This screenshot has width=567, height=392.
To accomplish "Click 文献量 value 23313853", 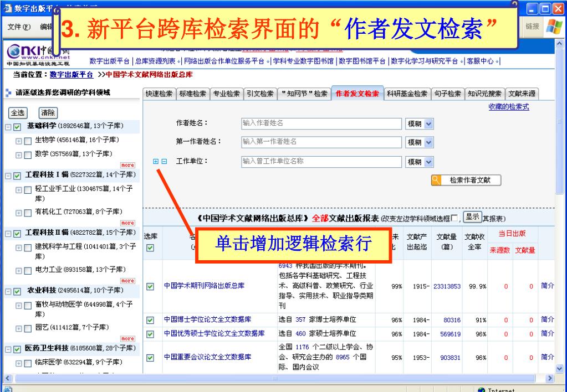I will (447, 286).
